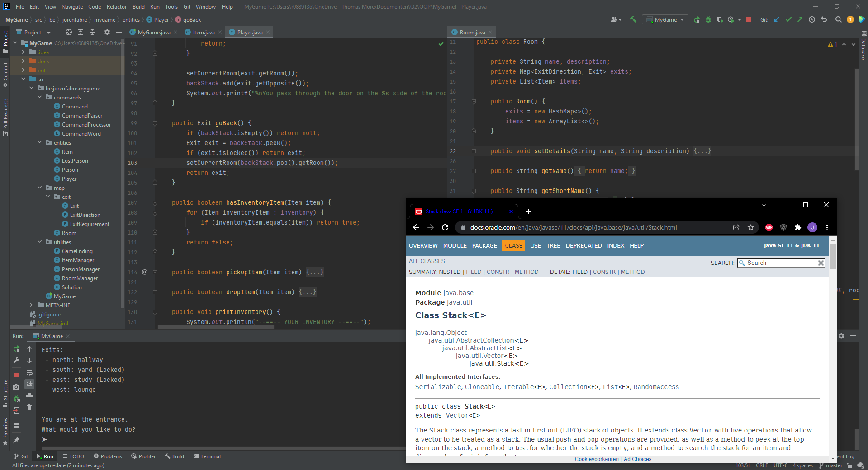Stop the running app from the top toolbar

749,19
